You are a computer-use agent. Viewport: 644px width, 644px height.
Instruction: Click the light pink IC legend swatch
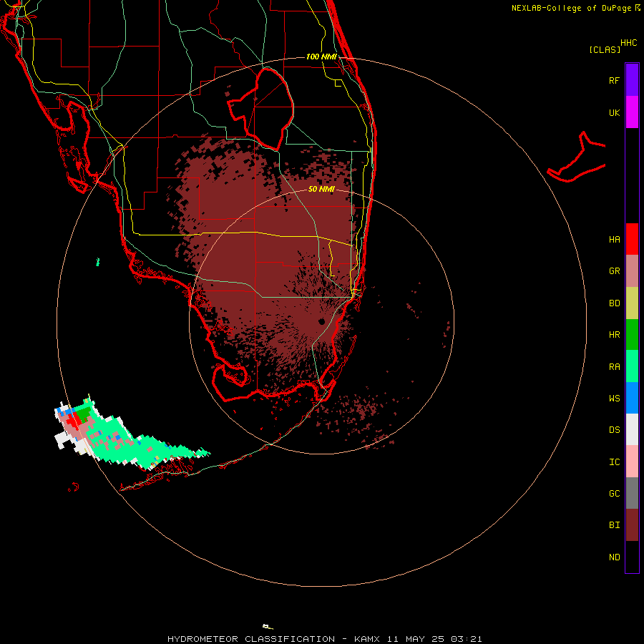click(632, 462)
